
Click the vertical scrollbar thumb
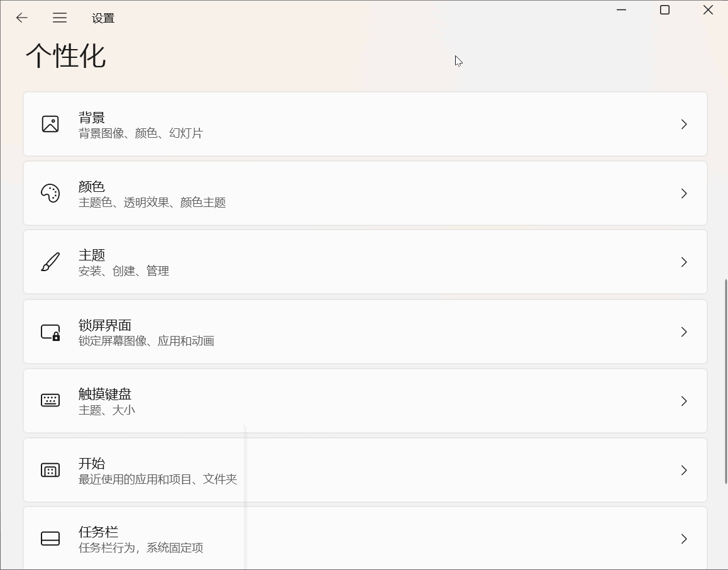tap(725, 381)
